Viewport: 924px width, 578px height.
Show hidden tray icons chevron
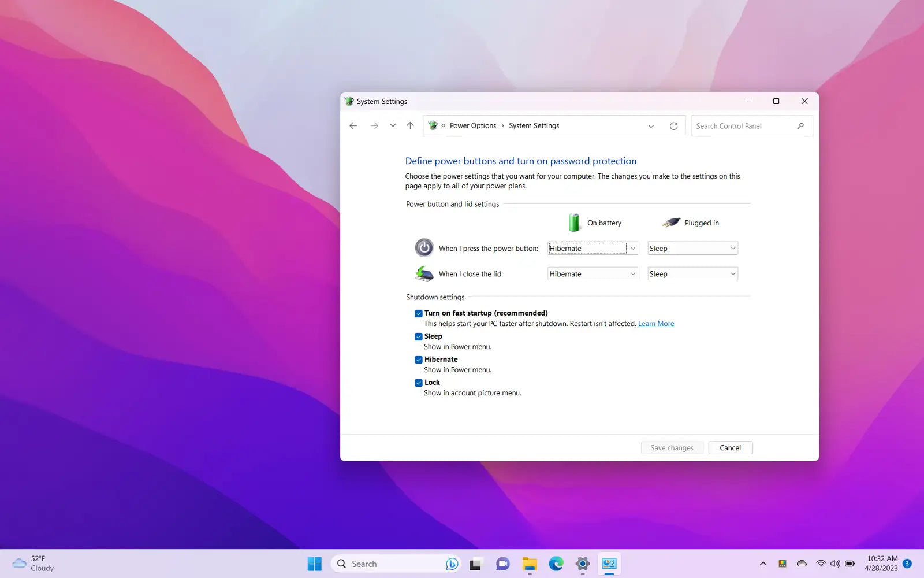coord(763,564)
